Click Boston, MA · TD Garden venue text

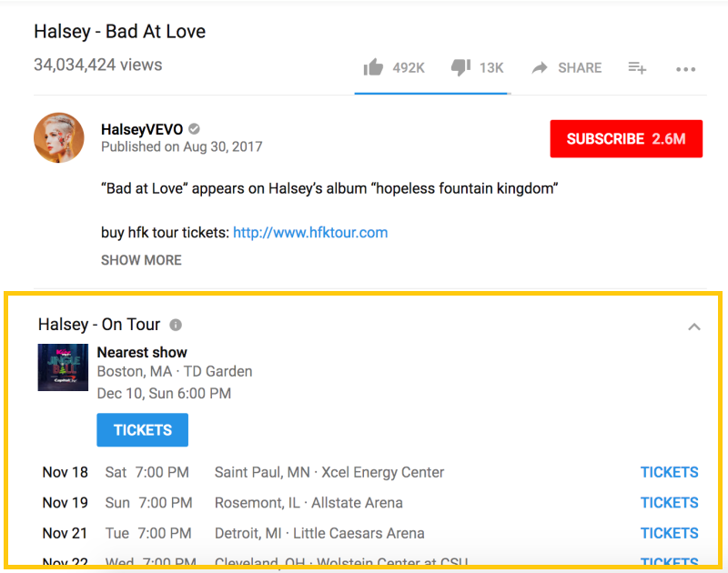click(x=175, y=372)
